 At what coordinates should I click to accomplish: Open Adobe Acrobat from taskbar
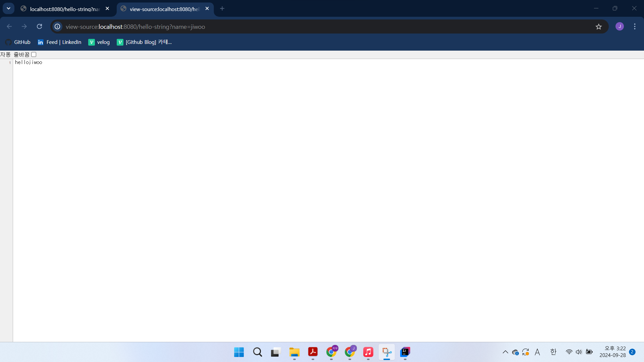click(x=313, y=352)
